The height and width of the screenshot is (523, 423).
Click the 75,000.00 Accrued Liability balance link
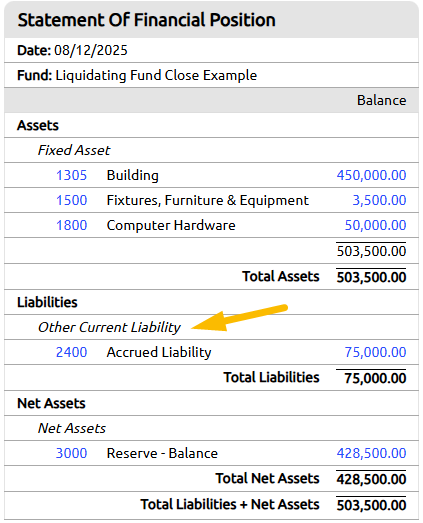pos(375,352)
